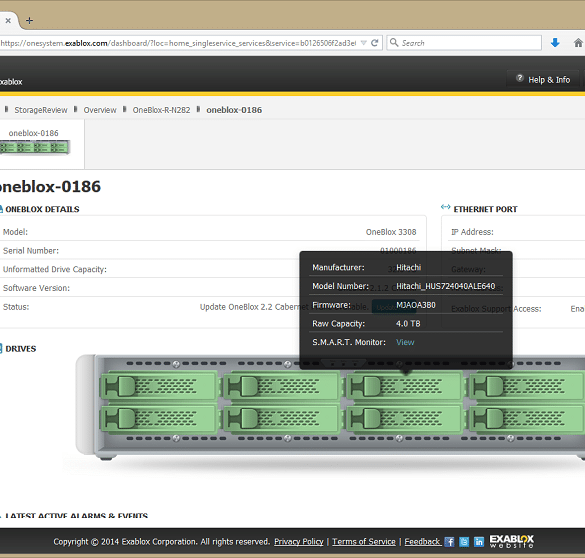View S.M.A.R.T. Monitor details
Screen dimensions: 585x558
405,342
